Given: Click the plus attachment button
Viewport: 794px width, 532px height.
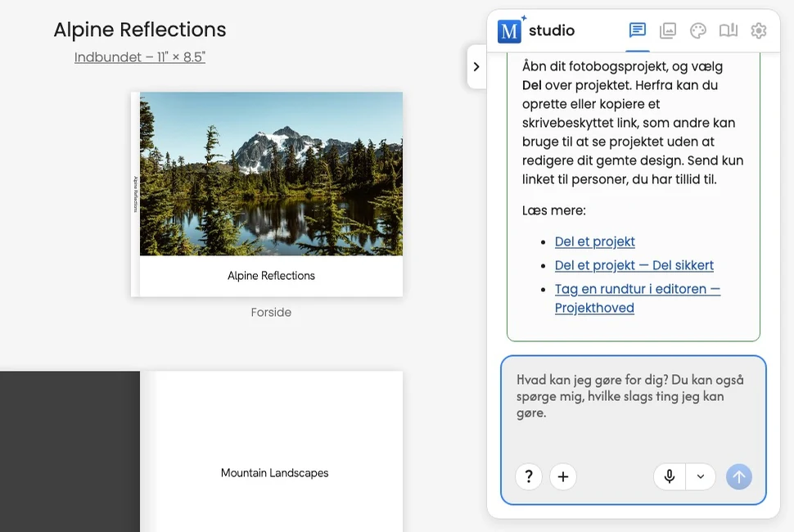Looking at the screenshot, I should 563,476.
